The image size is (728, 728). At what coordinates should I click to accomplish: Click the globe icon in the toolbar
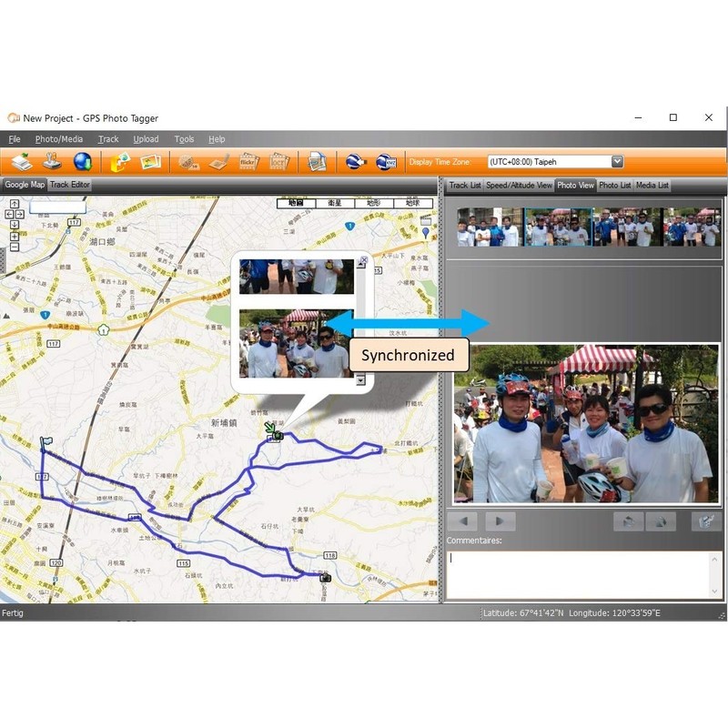83,162
